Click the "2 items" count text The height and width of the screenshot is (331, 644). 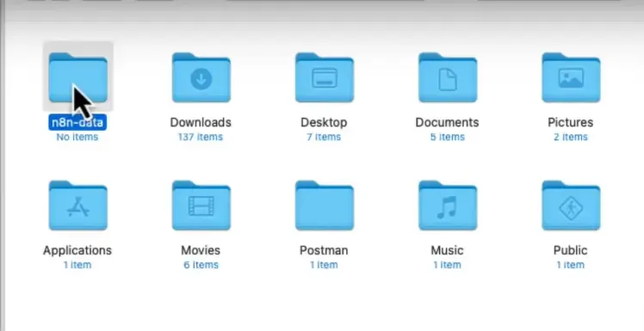point(571,137)
